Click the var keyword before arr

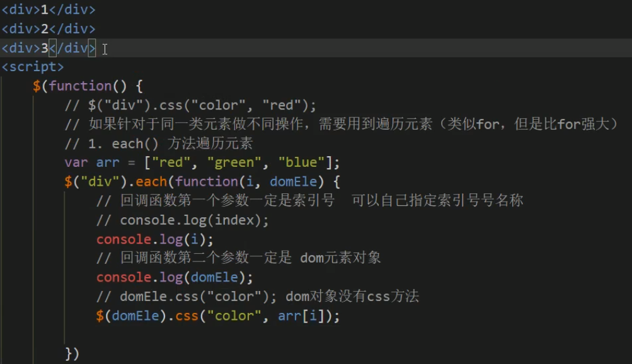(x=76, y=162)
